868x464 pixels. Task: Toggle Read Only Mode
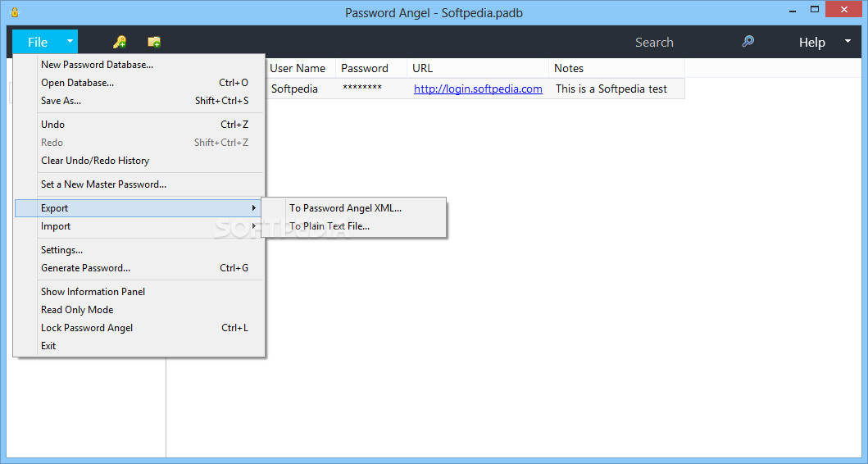(139, 310)
